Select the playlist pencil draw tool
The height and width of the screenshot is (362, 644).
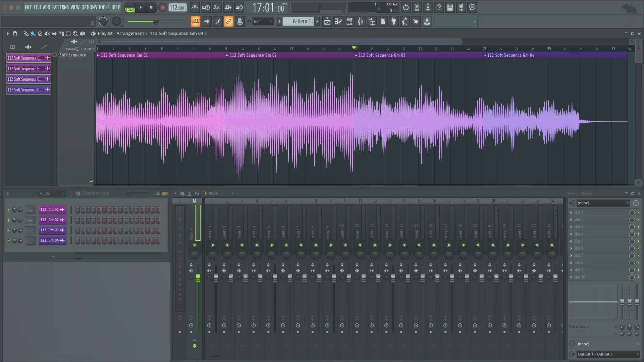coord(26,34)
